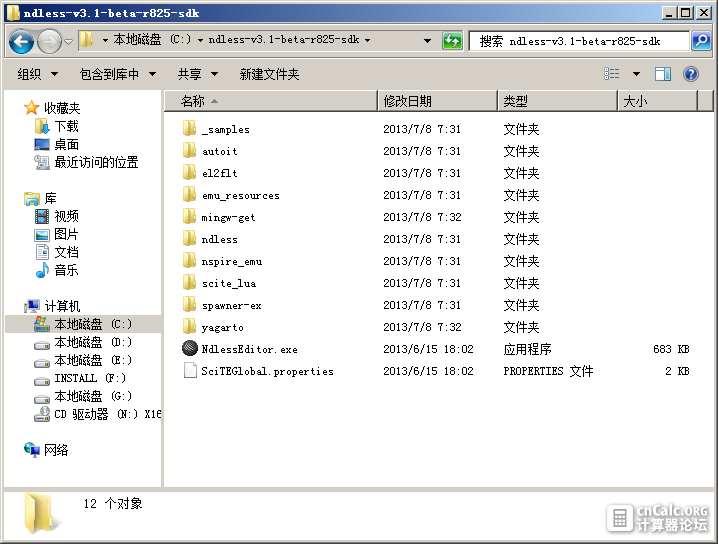The height and width of the screenshot is (544, 718).
Task: Select the ndless folder icon
Action: (189, 238)
